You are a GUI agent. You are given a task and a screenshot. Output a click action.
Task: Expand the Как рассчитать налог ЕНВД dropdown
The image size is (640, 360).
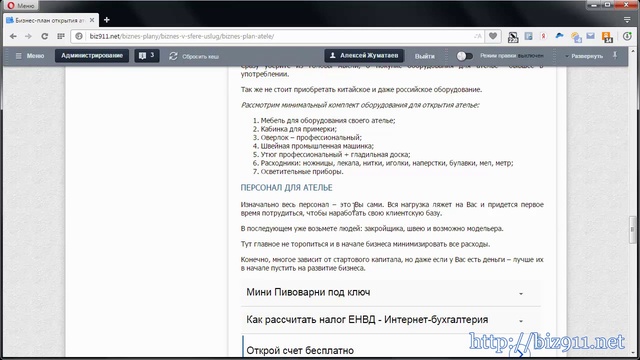coord(521,321)
